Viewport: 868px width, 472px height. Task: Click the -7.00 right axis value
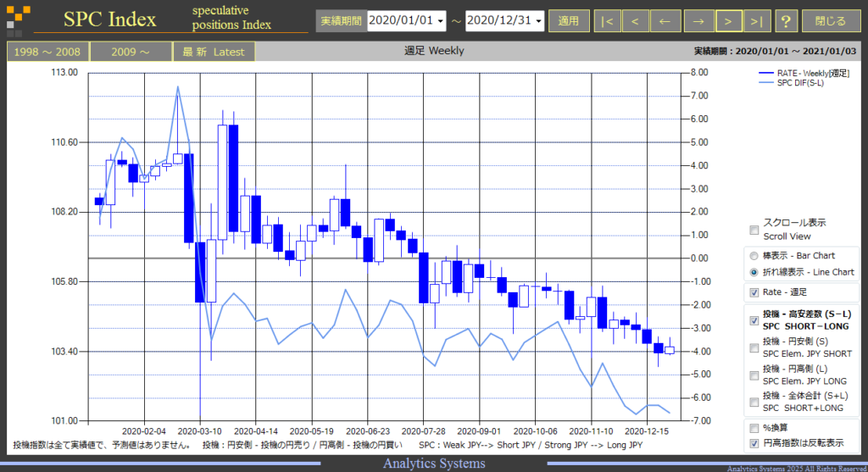click(698, 420)
